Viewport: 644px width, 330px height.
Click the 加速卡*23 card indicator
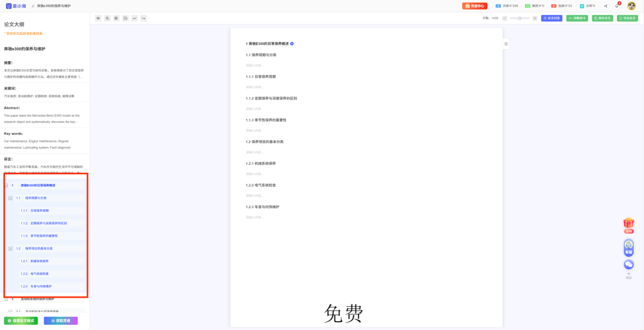tap(561, 6)
